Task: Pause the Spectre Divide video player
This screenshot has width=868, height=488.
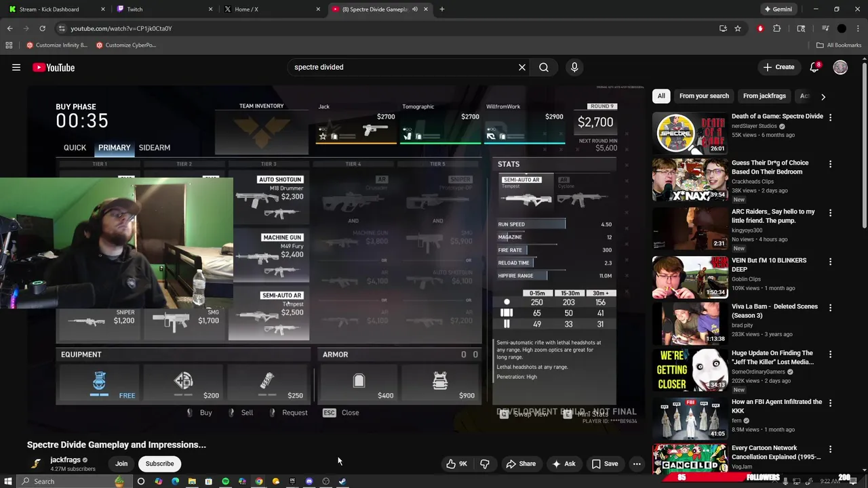Action: click(336, 258)
